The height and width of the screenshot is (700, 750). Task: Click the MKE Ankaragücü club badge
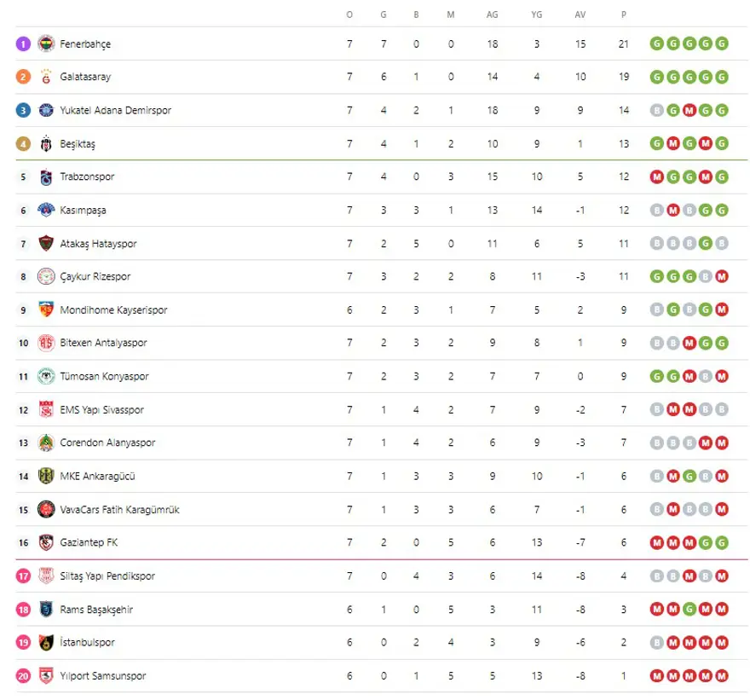(x=46, y=476)
